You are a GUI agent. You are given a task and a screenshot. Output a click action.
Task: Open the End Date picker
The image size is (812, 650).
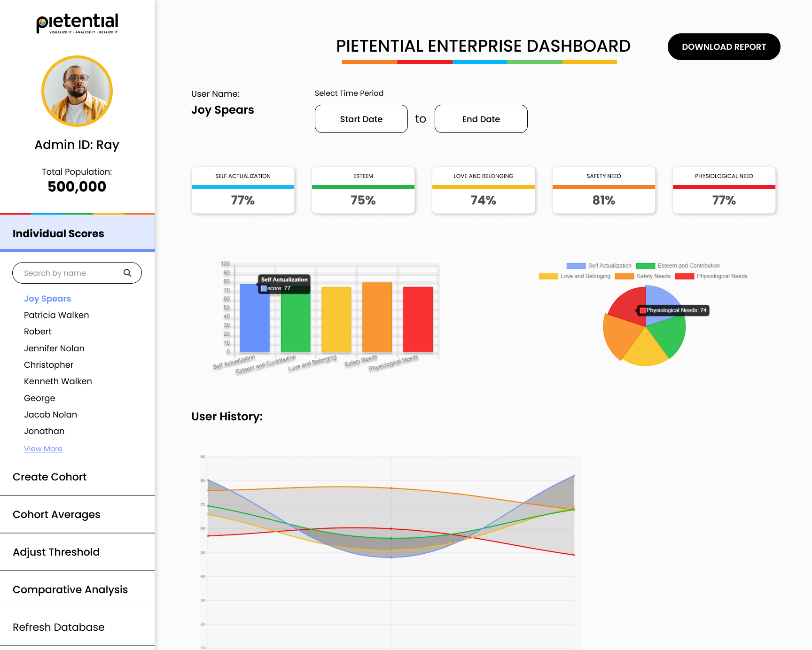(x=481, y=119)
